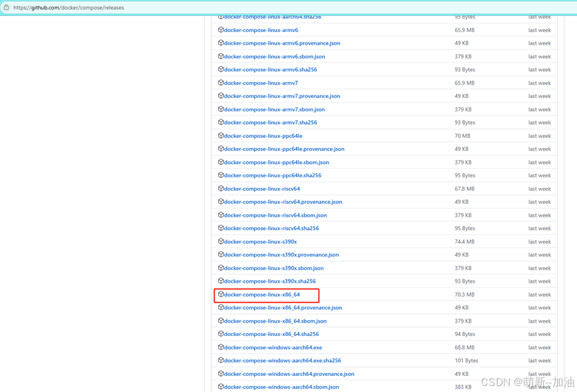Click package icon beside windows-aarch64.exe.sha256

point(221,361)
